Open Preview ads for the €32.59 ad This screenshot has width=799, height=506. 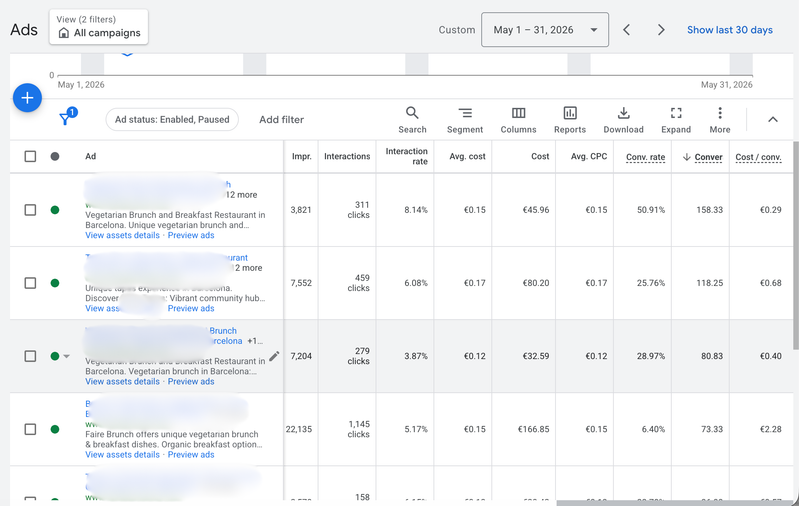(x=191, y=382)
